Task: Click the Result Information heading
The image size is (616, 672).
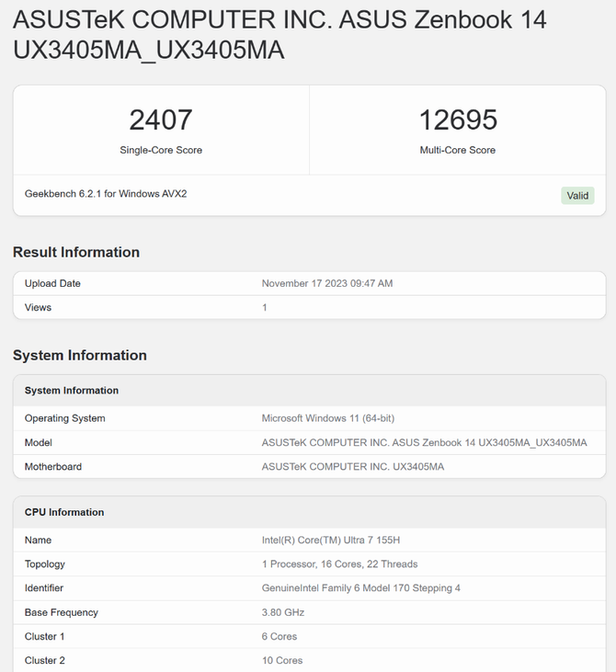Action: pos(76,252)
